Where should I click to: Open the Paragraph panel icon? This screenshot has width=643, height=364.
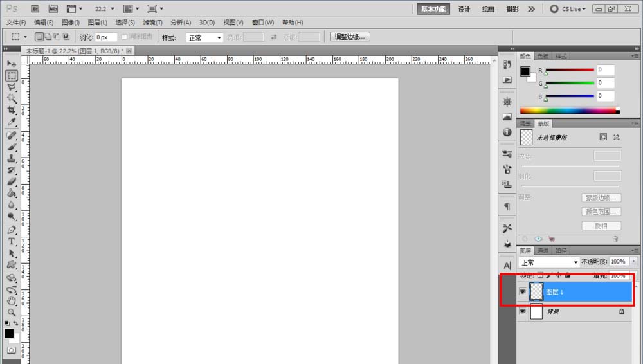[507, 206]
